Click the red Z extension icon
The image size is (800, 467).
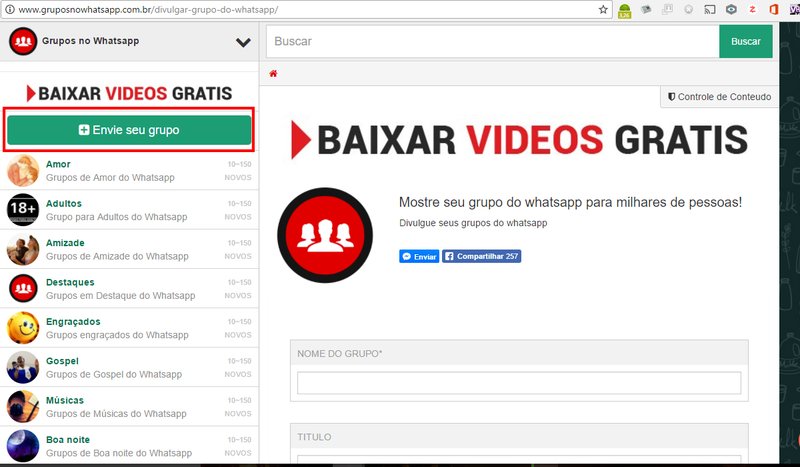click(752, 9)
